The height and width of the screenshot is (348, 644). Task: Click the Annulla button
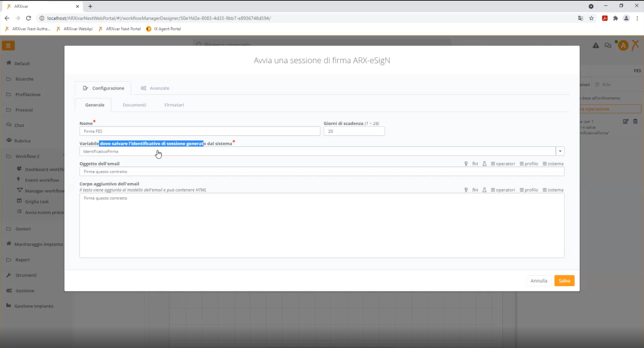(539, 281)
